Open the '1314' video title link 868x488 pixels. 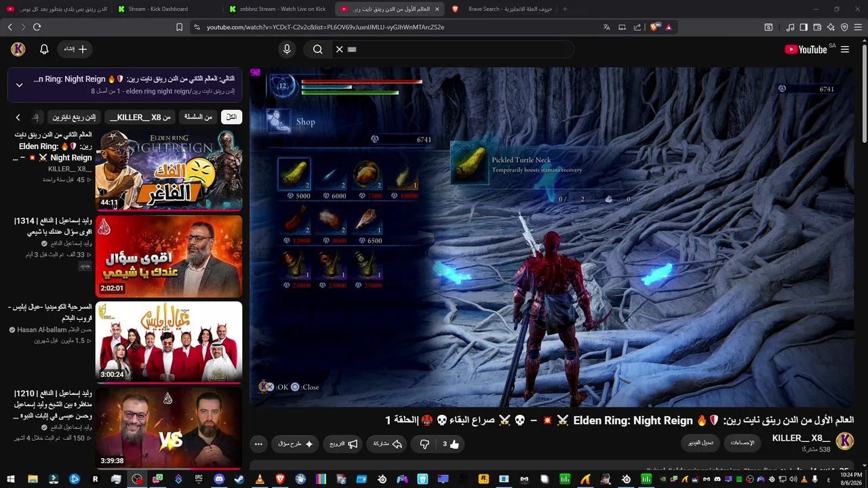click(x=53, y=226)
